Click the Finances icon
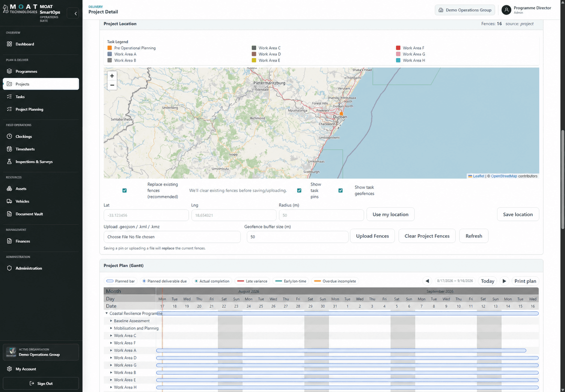The width and height of the screenshot is (565, 392). pyautogui.click(x=9, y=241)
